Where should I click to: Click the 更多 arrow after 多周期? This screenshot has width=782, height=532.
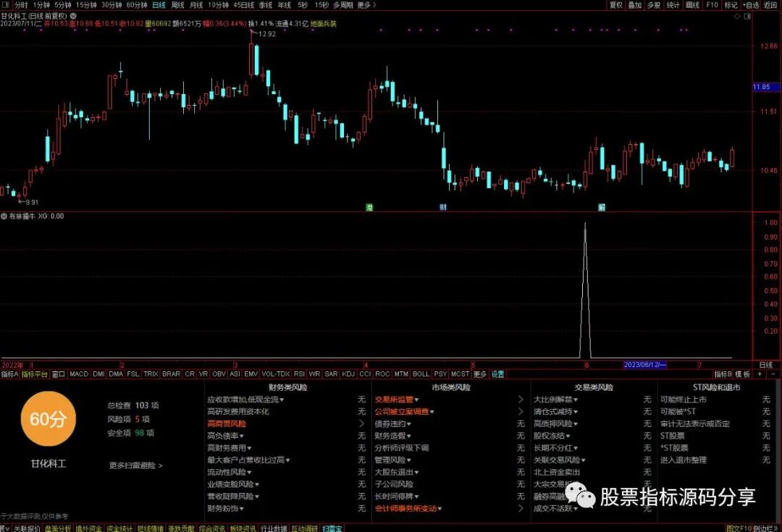coord(367,4)
